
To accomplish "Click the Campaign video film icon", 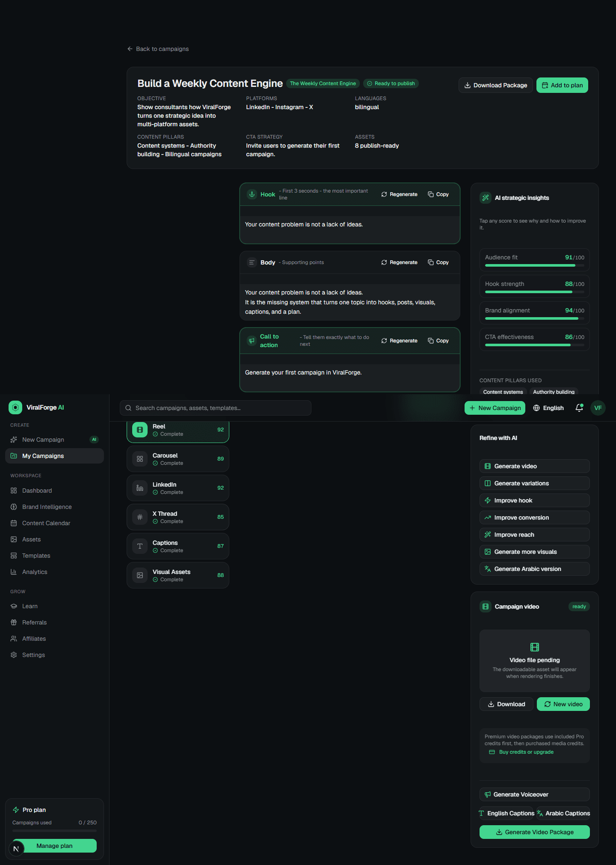I will [486, 606].
